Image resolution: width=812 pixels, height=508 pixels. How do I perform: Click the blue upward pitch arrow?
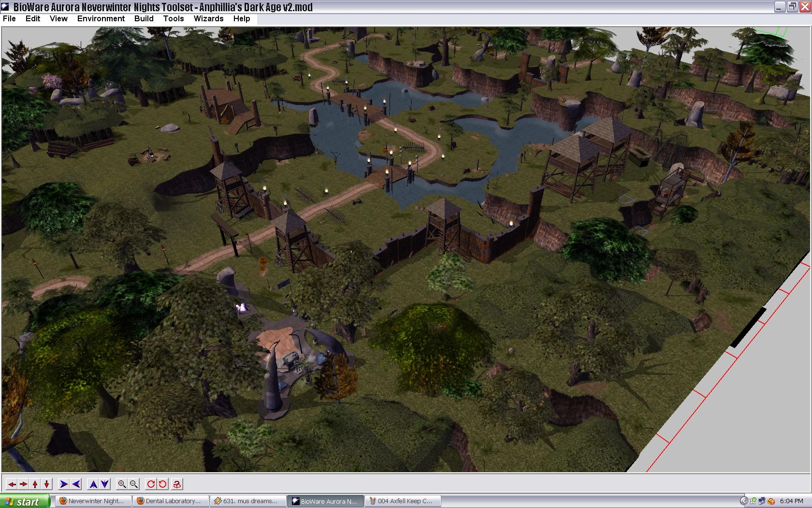pyautogui.click(x=93, y=484)
